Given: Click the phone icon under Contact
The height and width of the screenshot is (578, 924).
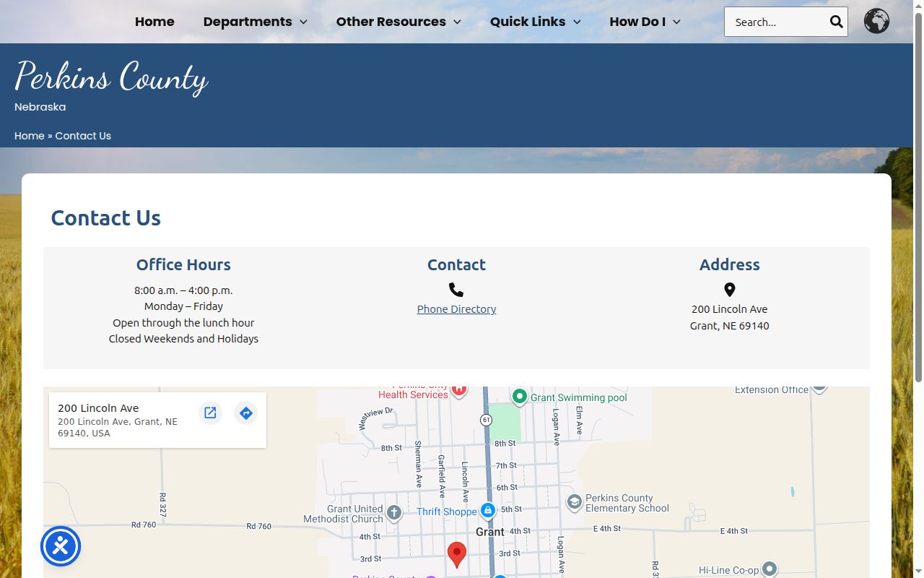Looking at the screenshot, I should pos(456,290).
